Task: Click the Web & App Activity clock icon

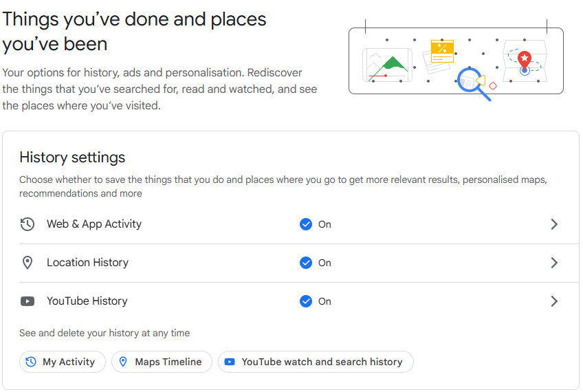Action: click(27, 224)
